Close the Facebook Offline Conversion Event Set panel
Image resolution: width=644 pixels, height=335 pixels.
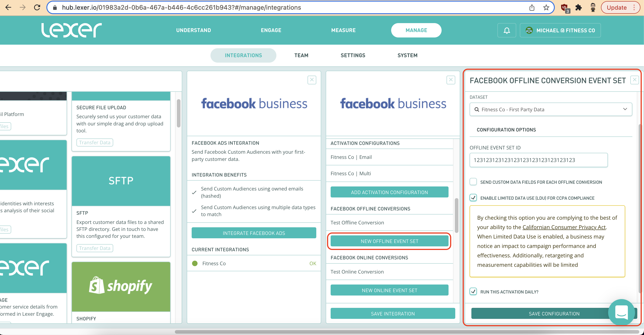[x=634, y=80]
